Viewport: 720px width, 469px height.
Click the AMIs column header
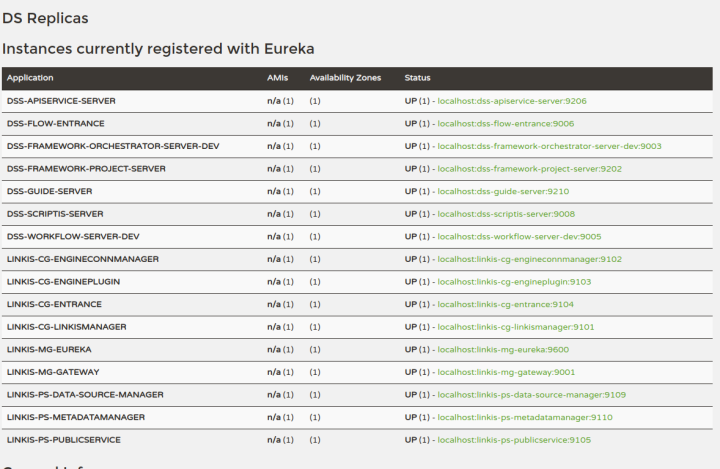pyautogui.click(x=277, y=78)
